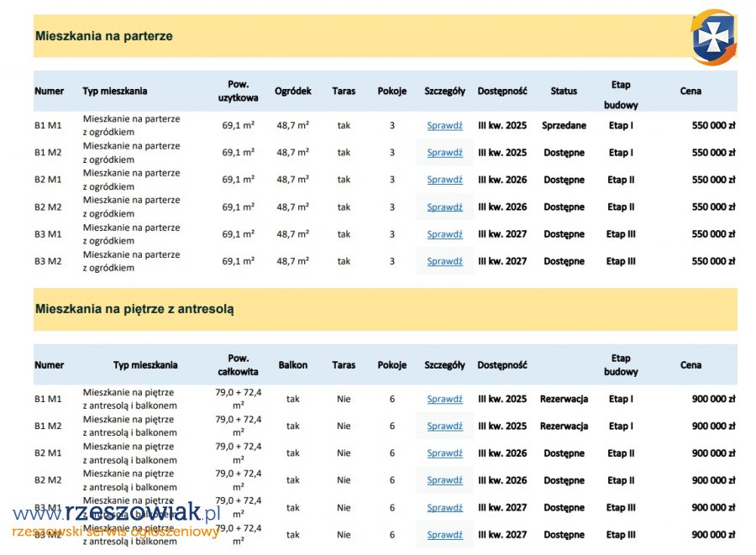
Task: Click 'Ogródek' column header
Action: [x=292, y=91]
